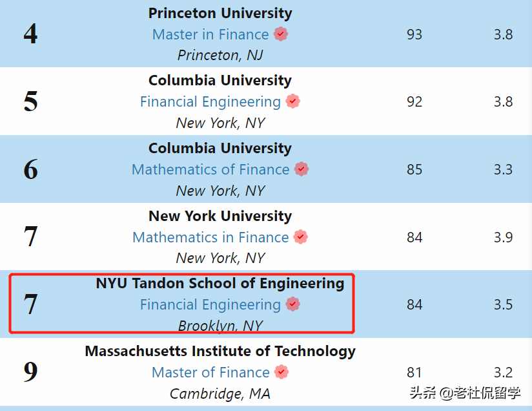Click rank number 9 for MIT
This screenshot has height=411, width=532.
pos(30,372)
